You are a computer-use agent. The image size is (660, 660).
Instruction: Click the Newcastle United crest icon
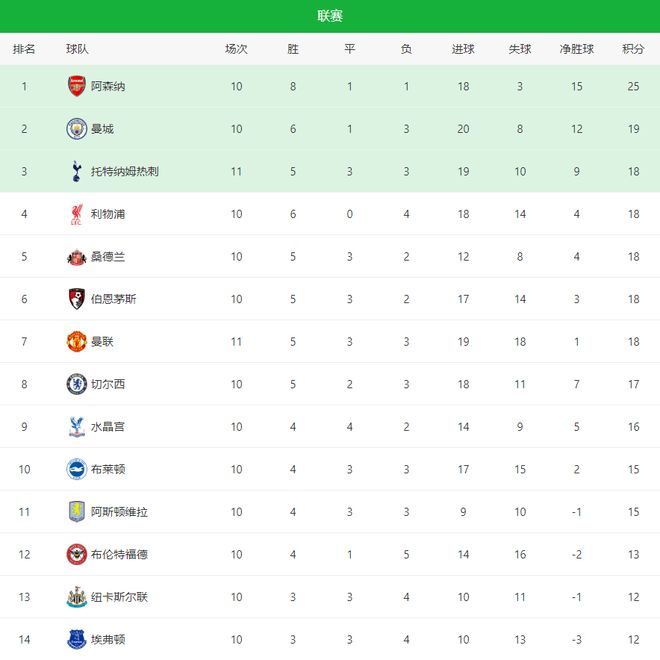click(x=76, y=597)
